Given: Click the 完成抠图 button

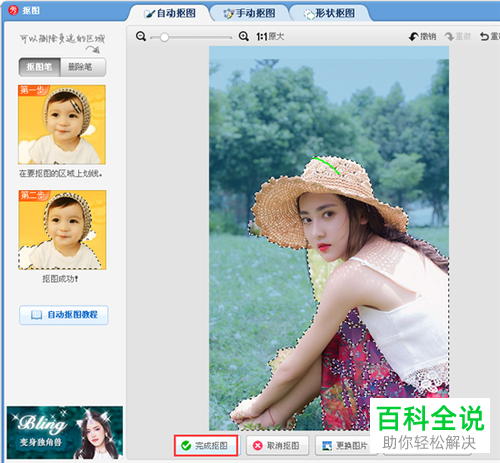Looking at the screenshot, I should click(206, 445).
